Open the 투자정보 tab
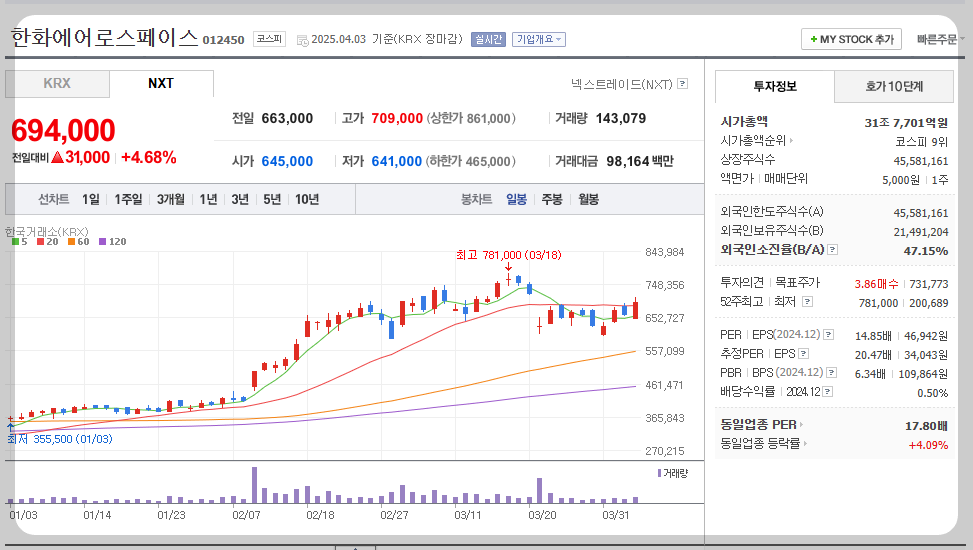This screenshot has height=550, width=973. pos(774,86)
